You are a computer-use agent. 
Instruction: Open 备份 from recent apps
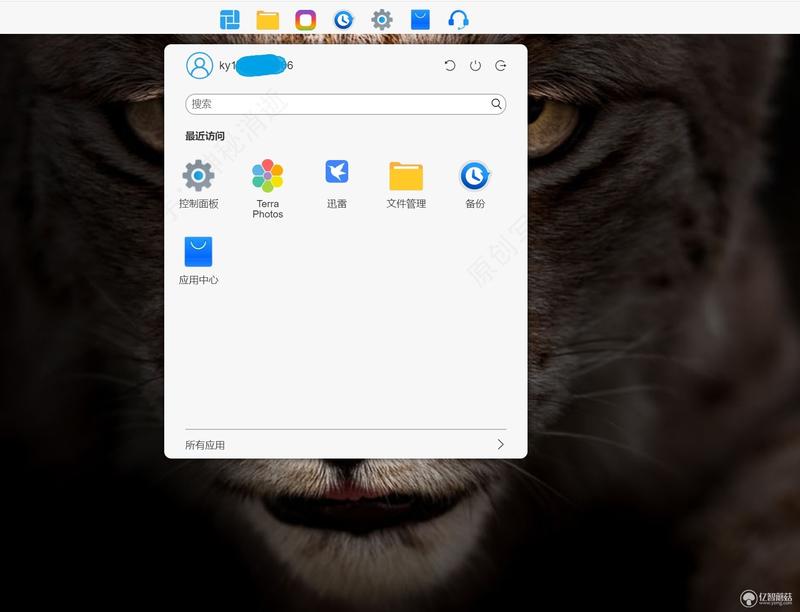coord(475,184)
